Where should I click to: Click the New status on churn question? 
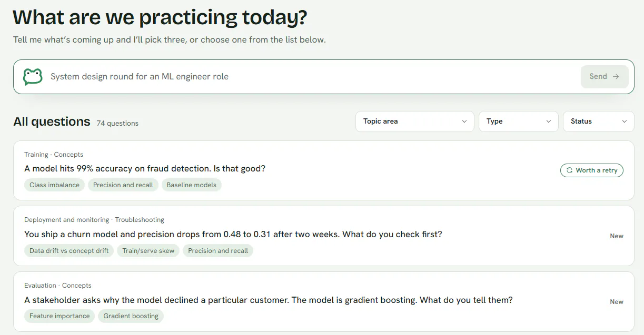617,236
